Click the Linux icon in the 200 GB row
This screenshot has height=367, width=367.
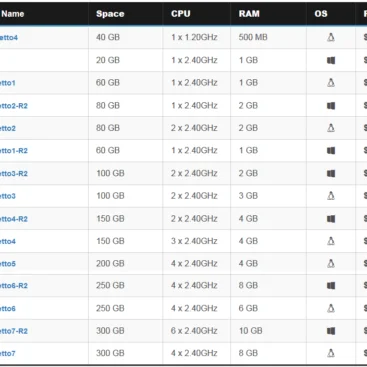tap(331, 263)
